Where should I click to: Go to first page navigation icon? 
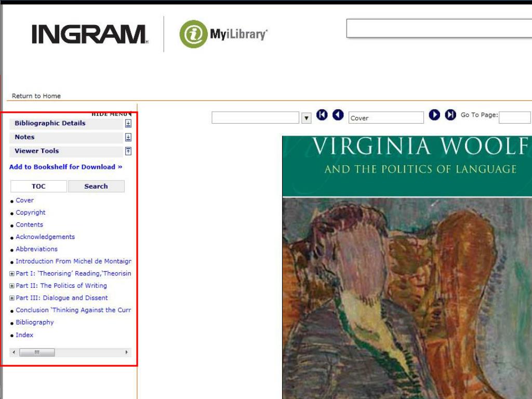pos(322,115)
